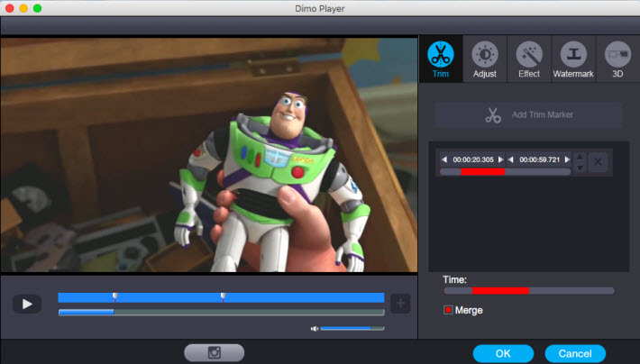Viewport: 640px width, 364px height.
Task: Click Add Trim Marker button
Action: click(528, 115)
